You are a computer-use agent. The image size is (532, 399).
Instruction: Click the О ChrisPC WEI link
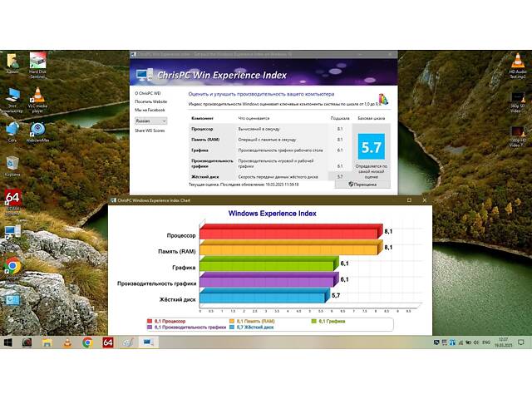(148, 93)
